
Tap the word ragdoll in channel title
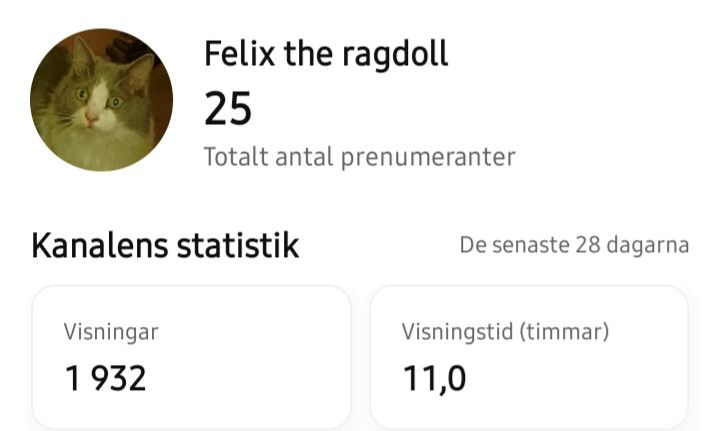[x=397, y=54]
